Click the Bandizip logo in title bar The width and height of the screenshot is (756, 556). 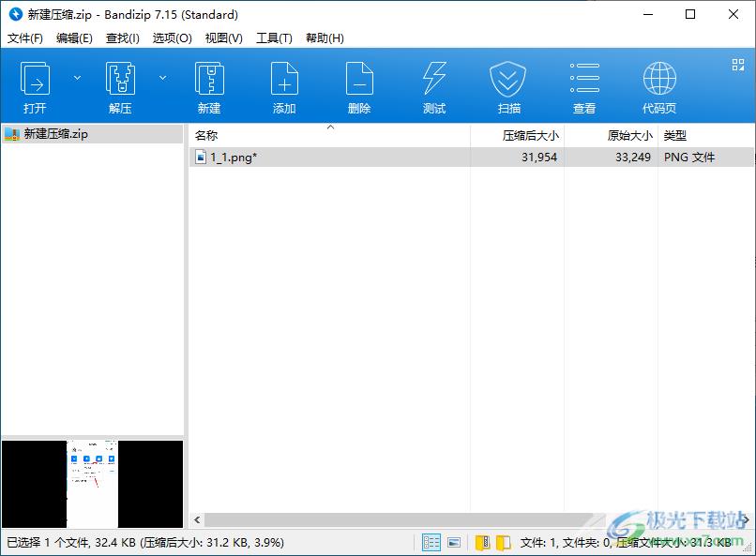click(15, 14)
